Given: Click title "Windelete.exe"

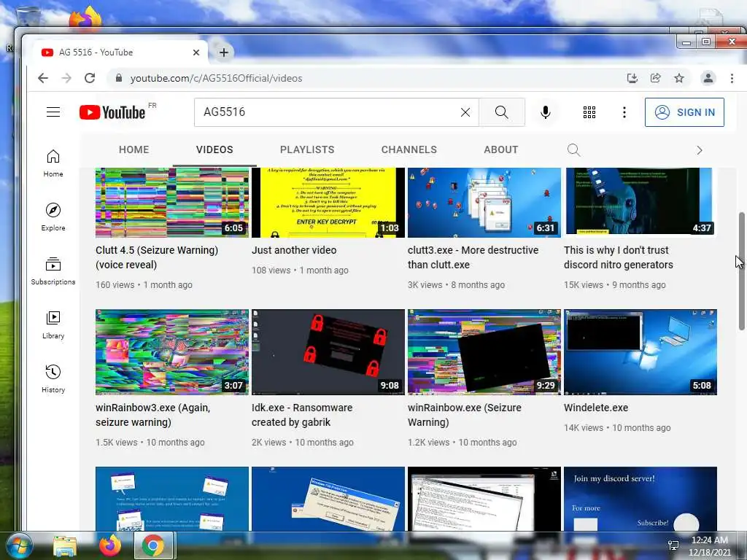Looking at the screenshot, I should [x=596, y=408].
